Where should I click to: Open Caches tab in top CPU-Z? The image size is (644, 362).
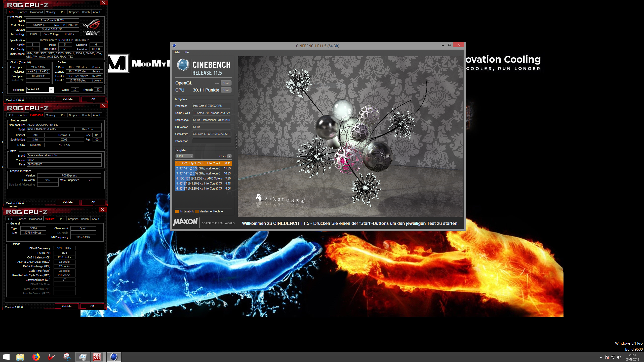coord(23,12)
